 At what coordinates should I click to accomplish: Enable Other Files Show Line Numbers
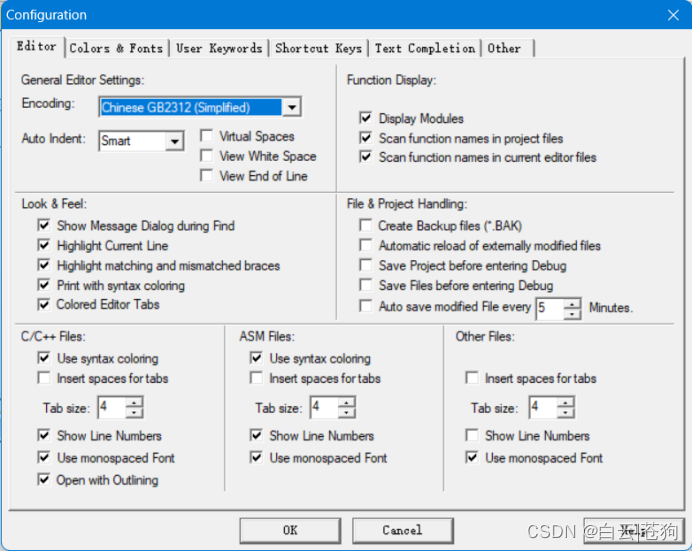[x=472, y=435]
